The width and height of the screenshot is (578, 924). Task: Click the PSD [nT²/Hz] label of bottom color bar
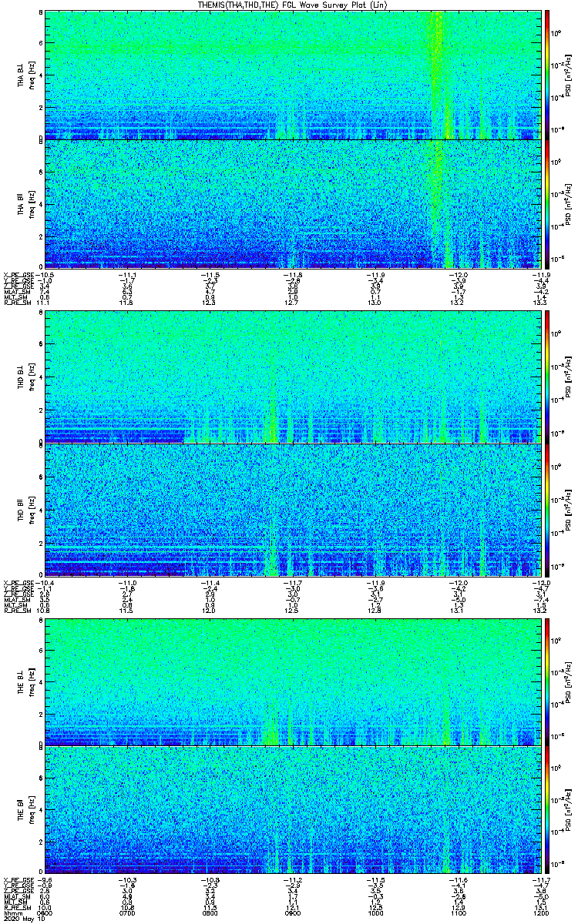pyautogui.click(x=566, y=810)
